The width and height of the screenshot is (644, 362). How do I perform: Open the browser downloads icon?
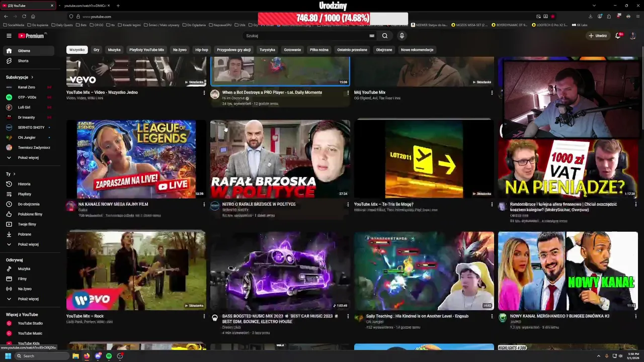click(x=590, y=16)
